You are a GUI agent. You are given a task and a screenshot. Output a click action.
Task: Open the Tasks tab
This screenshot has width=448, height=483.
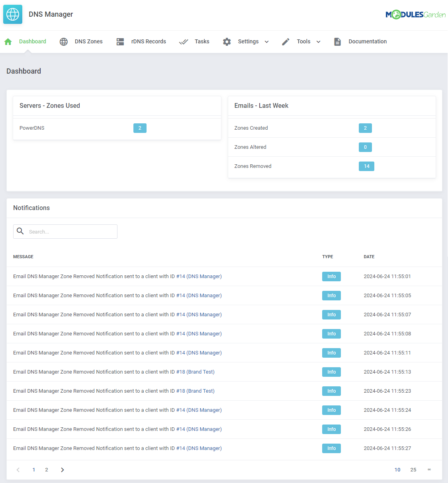click(x=202, y=41)
